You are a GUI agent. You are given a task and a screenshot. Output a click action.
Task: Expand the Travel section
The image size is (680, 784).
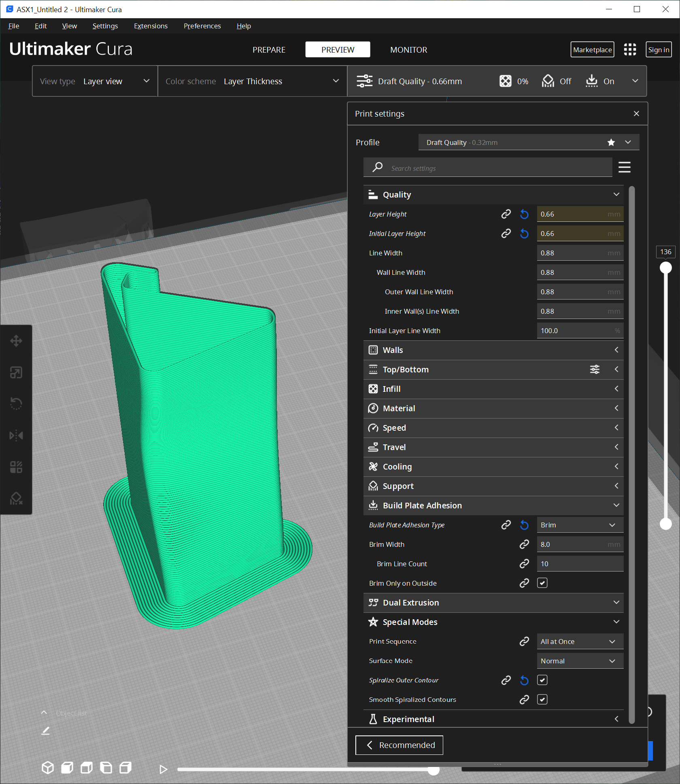(x=493, y=447)
